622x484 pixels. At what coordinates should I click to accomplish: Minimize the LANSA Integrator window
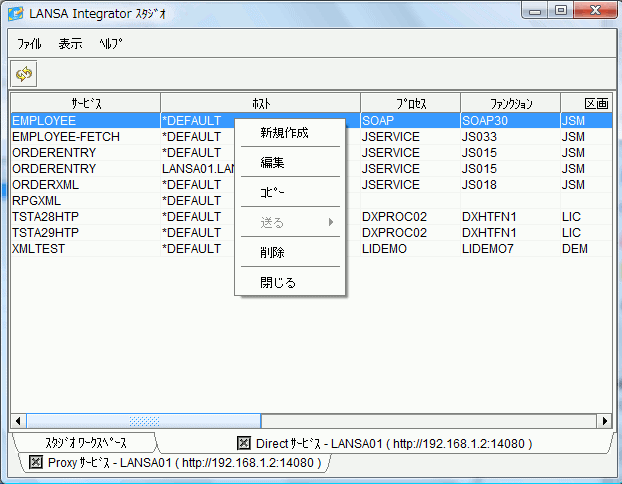coord(535,11)
